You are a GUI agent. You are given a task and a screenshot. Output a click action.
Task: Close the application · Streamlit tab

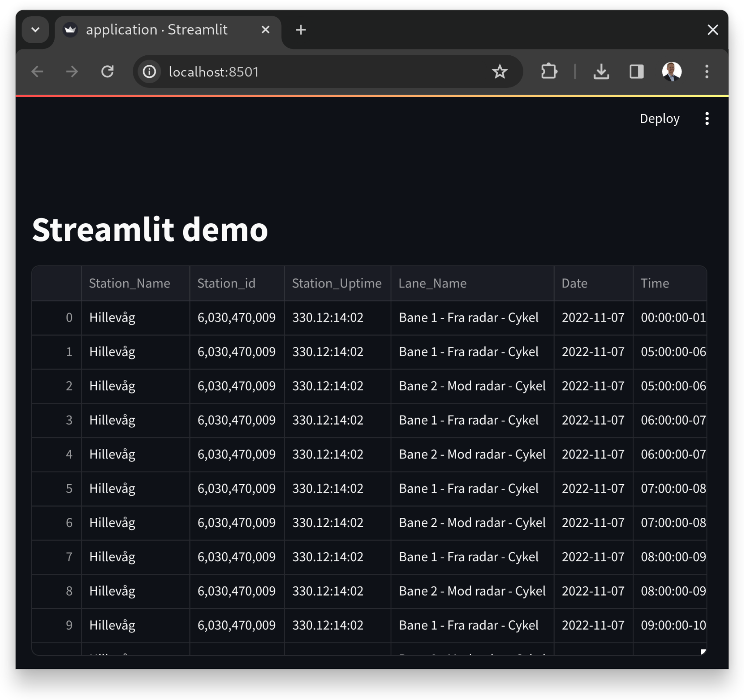(x=265, y=30)
